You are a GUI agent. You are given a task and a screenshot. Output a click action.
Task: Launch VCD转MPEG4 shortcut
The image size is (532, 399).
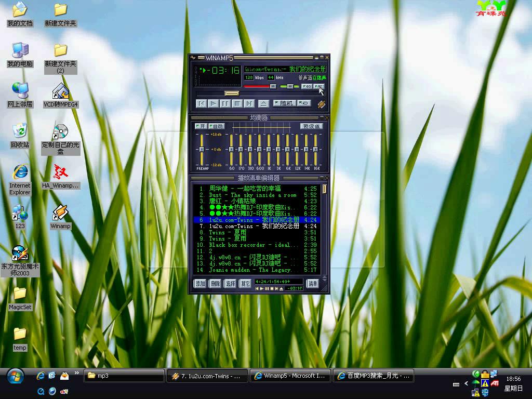60,96
